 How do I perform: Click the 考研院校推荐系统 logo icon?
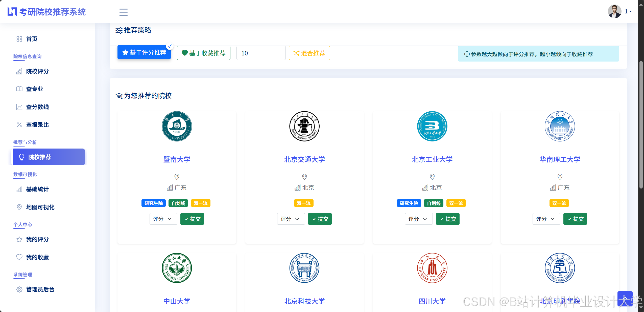pyautogui.click(x=12, y=12)
